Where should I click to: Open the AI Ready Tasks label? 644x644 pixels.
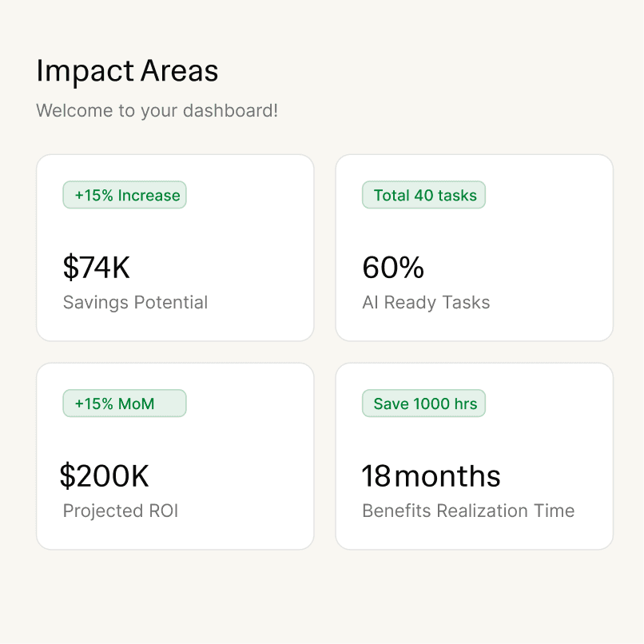click(x=426, y=303)
